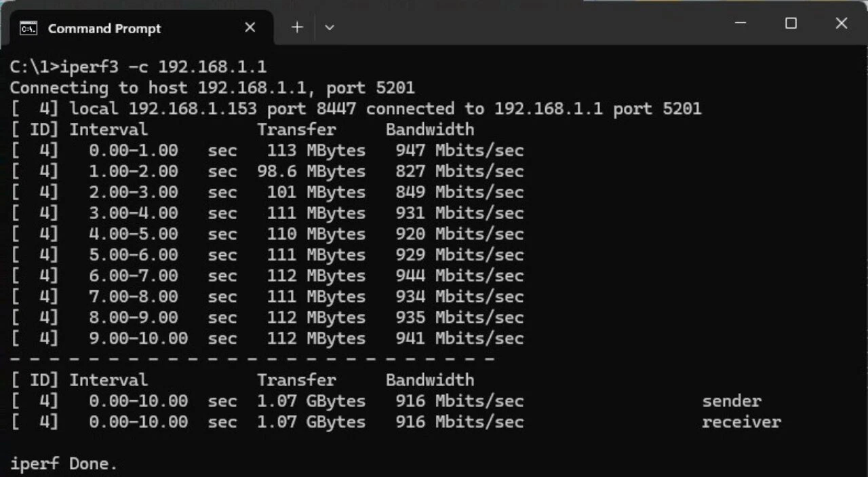Click the maximize window icon
Screen dimensions: 868x477
coord(791,23)
